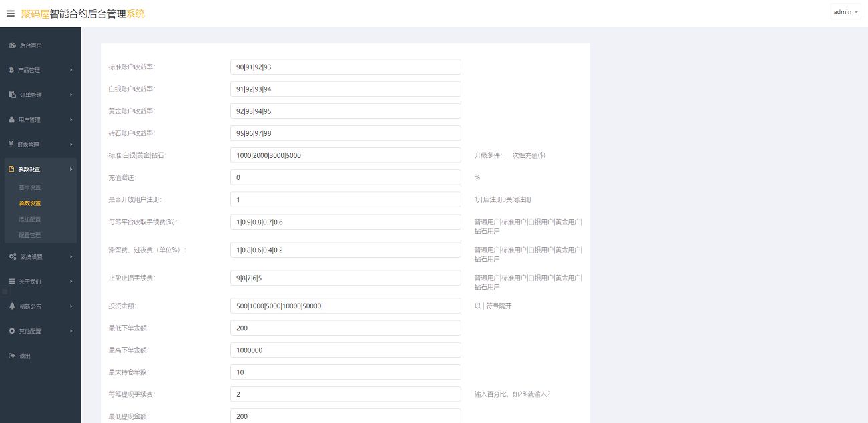
Task: Click the bell icon for 最新公告
Action: [x=12, y=306]
